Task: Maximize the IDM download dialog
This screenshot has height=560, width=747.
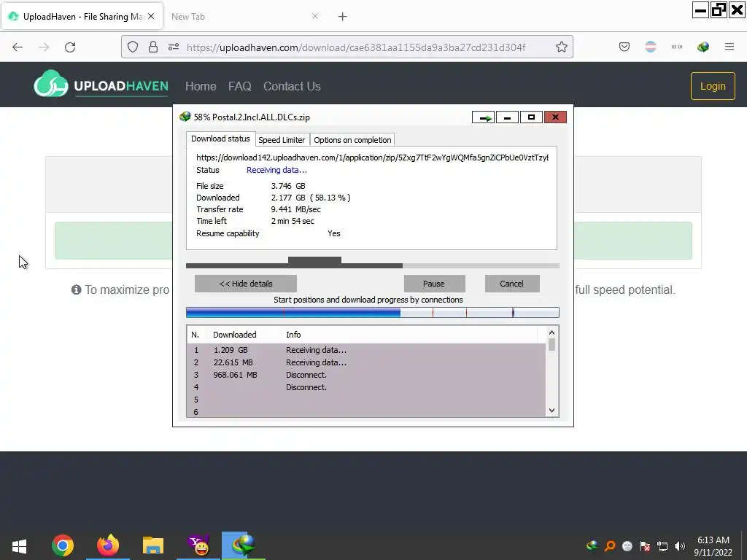Action: 531,117
